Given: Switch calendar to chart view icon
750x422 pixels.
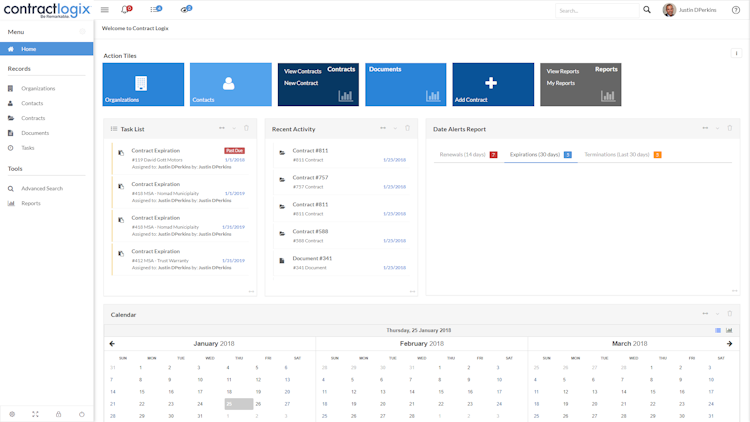Looking at the screenshot, I should coord(729,330).
